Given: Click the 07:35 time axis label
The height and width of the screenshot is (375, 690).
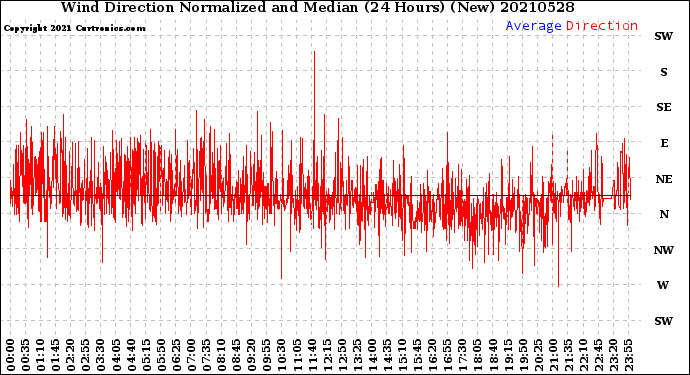Looking at the screenshot, I should [x=206, y=355].
